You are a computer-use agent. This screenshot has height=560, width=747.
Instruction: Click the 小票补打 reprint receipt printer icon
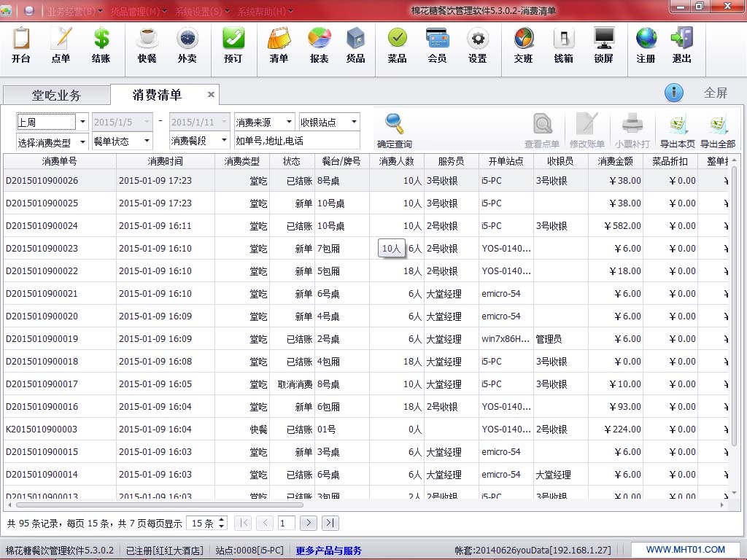(632, 131)
